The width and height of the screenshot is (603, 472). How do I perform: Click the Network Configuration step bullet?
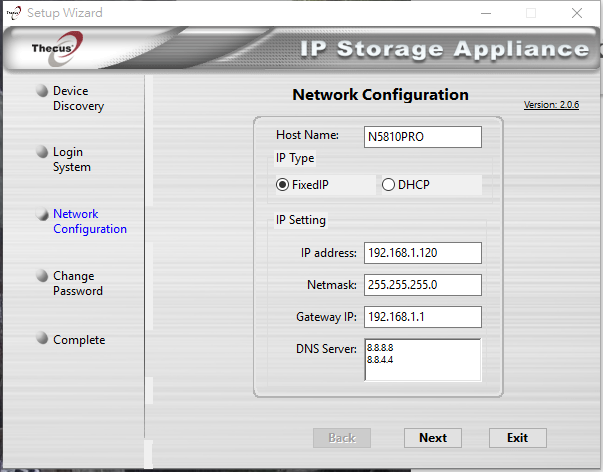(42, 214)
